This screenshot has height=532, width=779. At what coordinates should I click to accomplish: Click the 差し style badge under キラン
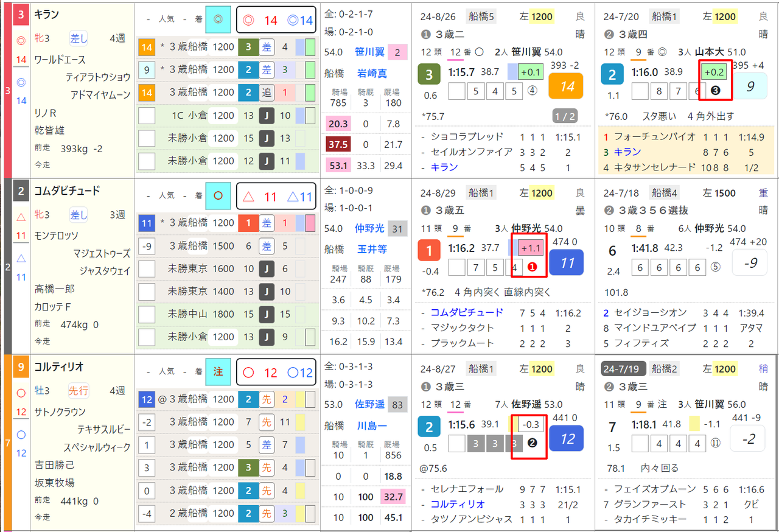click(x=79, y=39)
